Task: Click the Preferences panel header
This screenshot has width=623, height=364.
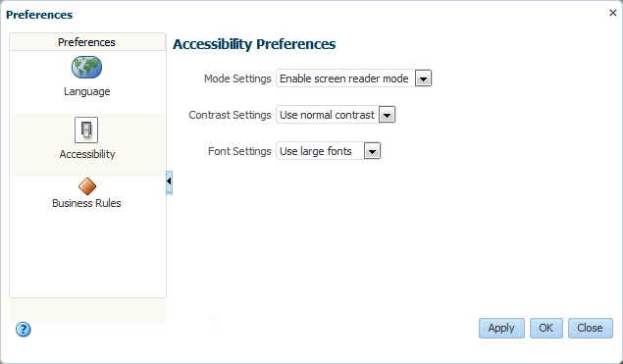Action: 87,42
